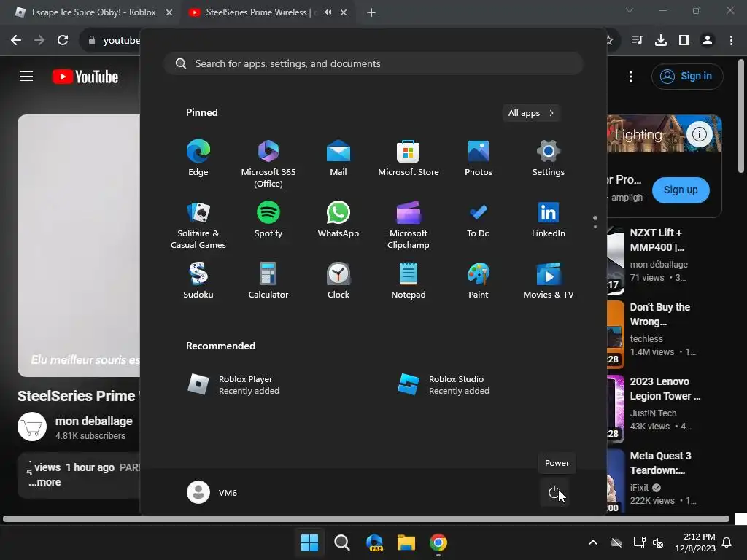Go back in Chrome
Viewport: 747px width, 560px height.
(x=16, y=40)
